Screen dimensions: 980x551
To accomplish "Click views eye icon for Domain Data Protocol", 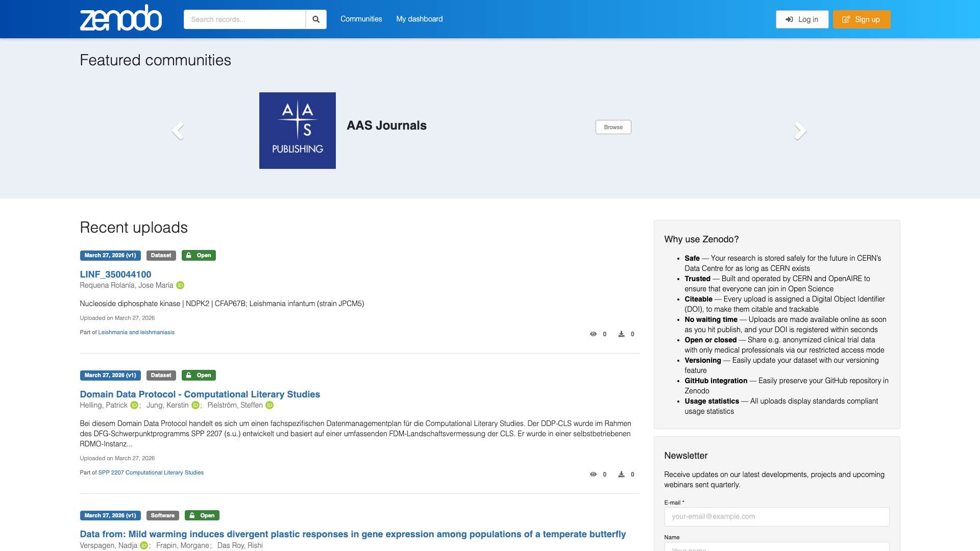I will (x=593, y=474).
